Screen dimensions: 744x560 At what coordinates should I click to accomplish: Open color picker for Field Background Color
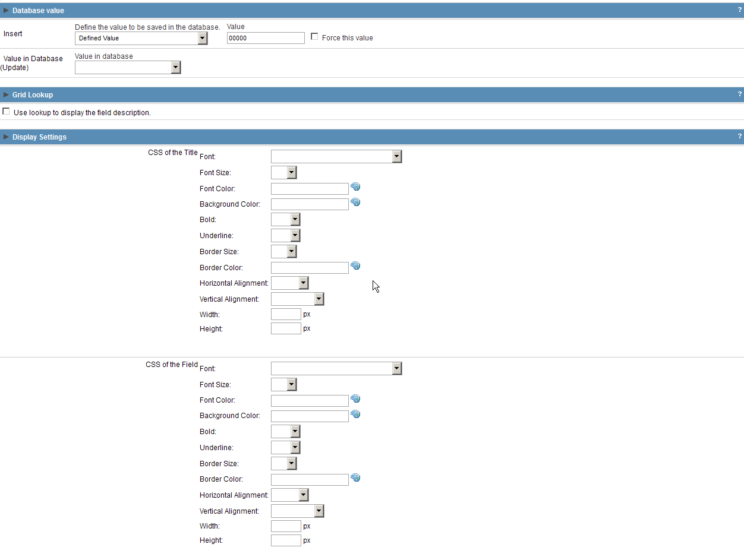pyautogui.click(x=355, y=415)
